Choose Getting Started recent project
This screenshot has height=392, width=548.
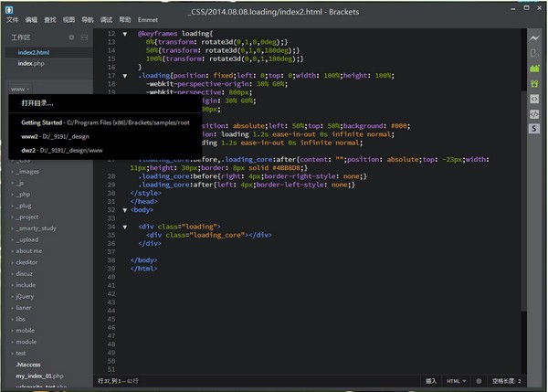click(x=41, y=122)
